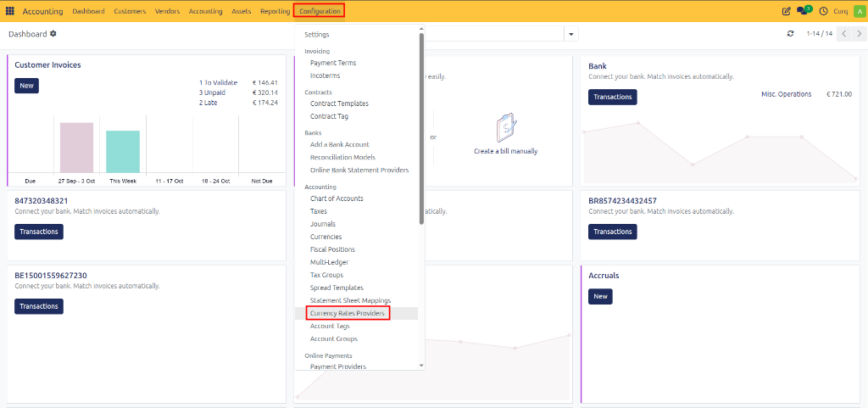Click New in Customer Invoices card

(x=26, y=86)
